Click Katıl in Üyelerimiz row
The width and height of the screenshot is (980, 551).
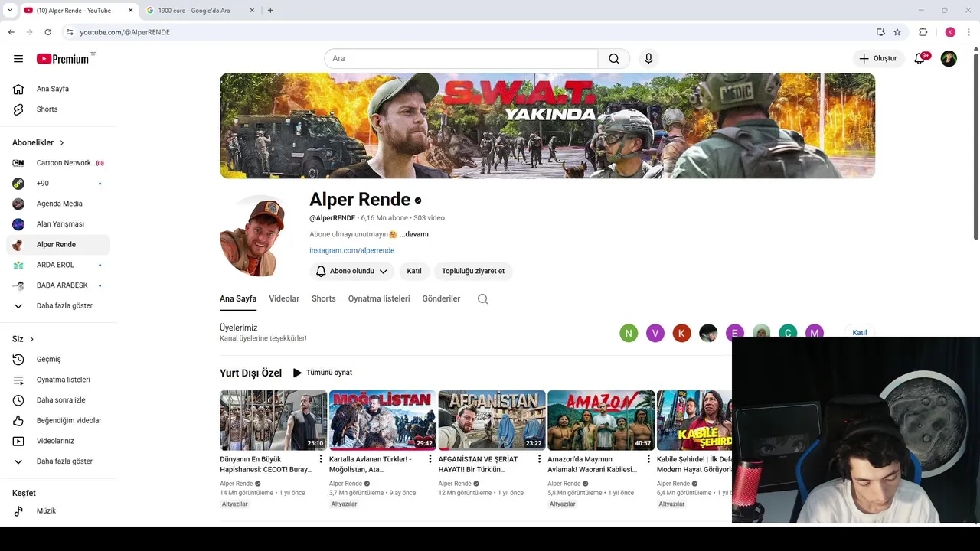[x=860, y=333]
